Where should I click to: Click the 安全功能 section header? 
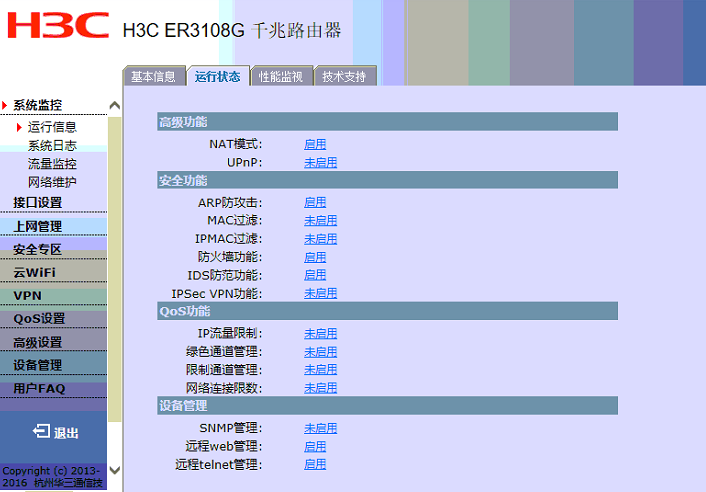[x=387, y=181]
